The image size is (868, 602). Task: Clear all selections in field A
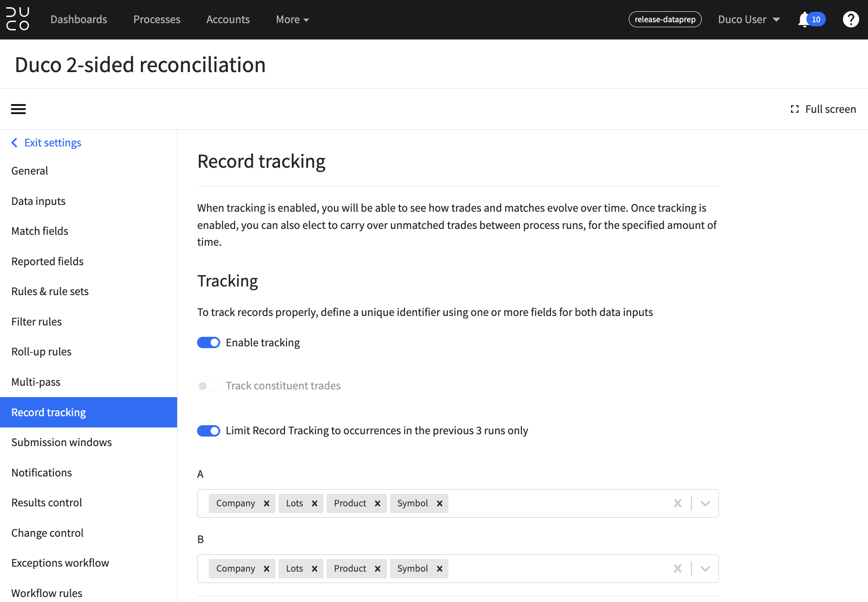click(678, 503)
